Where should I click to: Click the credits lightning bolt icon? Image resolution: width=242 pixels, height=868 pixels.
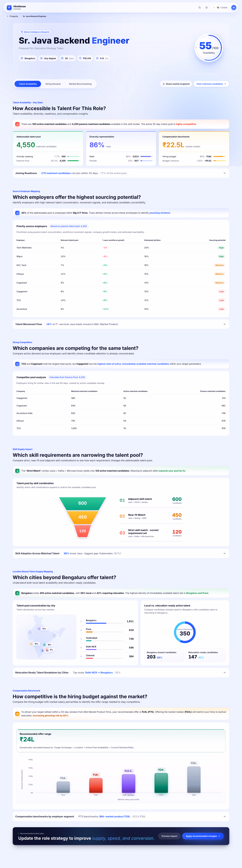click(214, 7)
